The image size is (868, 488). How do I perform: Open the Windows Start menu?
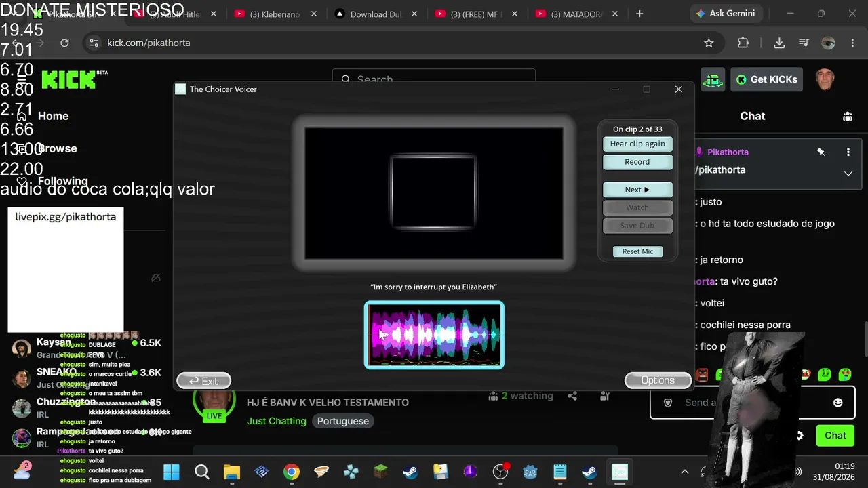pyautogui.click(x=172, y=472)
